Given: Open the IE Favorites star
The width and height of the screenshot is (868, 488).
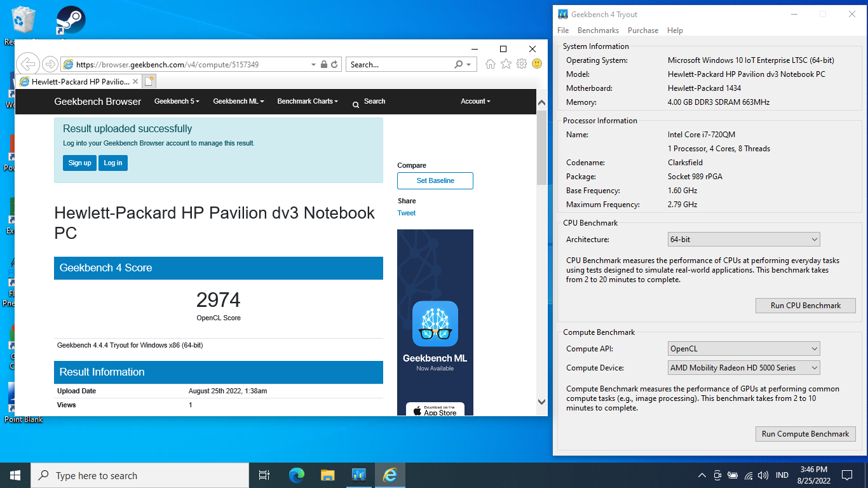Looking at the screenshot, I should coord(506,64).
